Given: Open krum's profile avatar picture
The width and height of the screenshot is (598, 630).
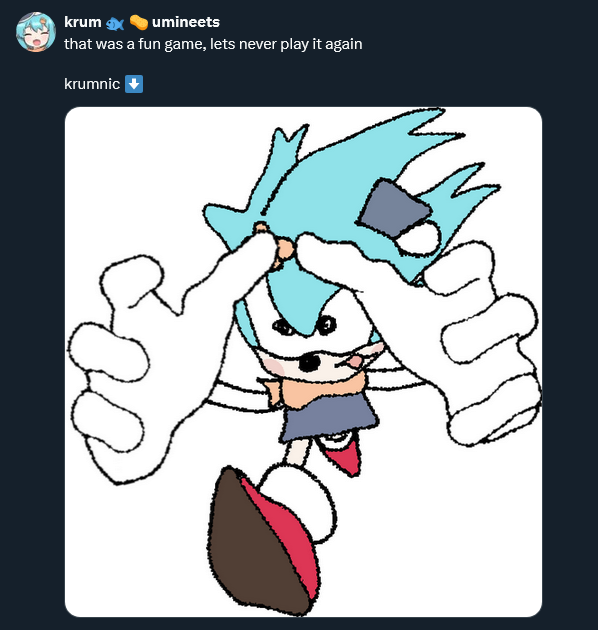Looking at the screenshot, I should pos(35,32).
